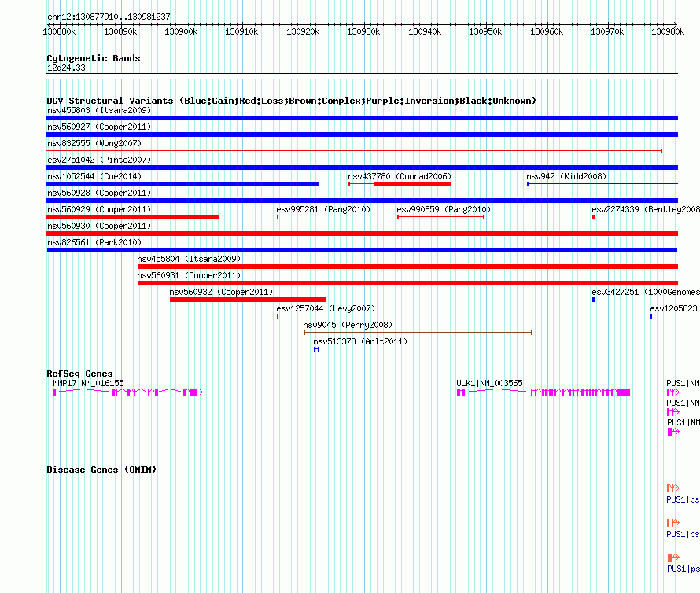Click the second OMIM PUS1 orange glyph
This screenshot has height=593, width=700.
tap(673, 523)
